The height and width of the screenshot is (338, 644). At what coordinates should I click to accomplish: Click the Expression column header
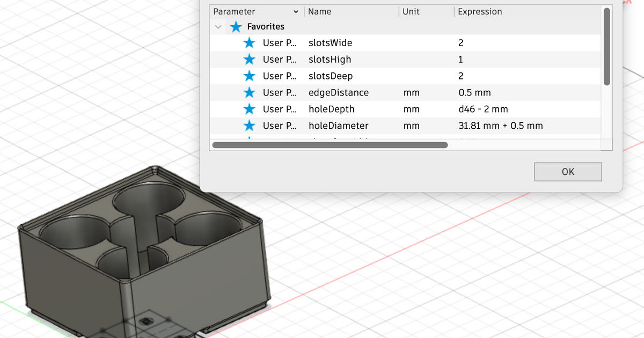click(480, 11)
